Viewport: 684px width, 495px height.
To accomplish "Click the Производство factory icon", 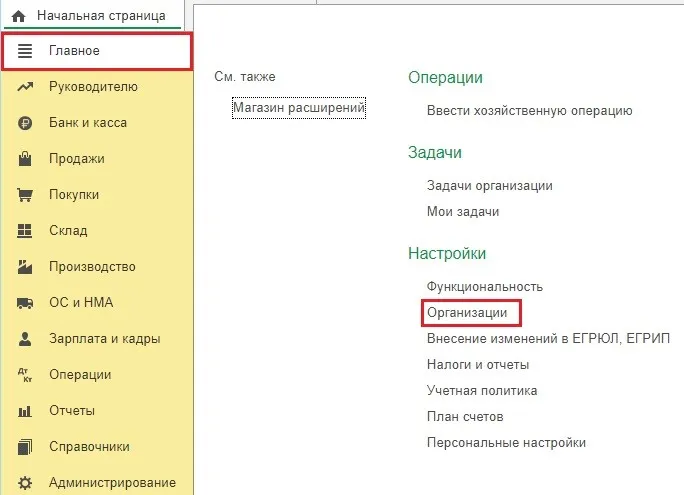I will click(x=25, y=267).
